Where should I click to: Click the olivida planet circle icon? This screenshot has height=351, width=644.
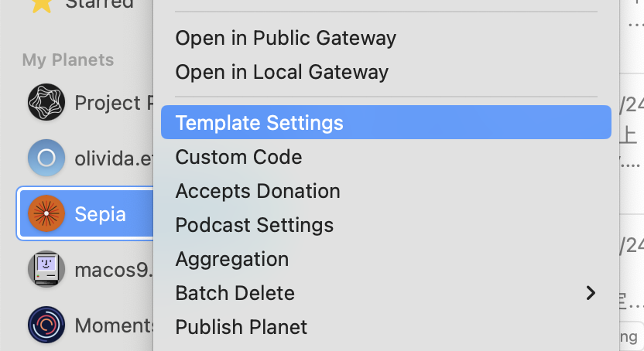click(x=46, y=158)
